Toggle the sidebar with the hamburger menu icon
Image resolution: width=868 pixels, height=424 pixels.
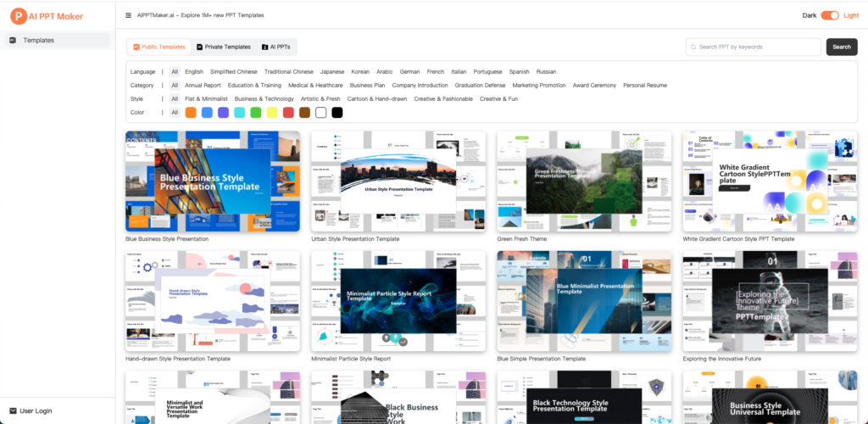pyautogui.click(x=128, y=15)
